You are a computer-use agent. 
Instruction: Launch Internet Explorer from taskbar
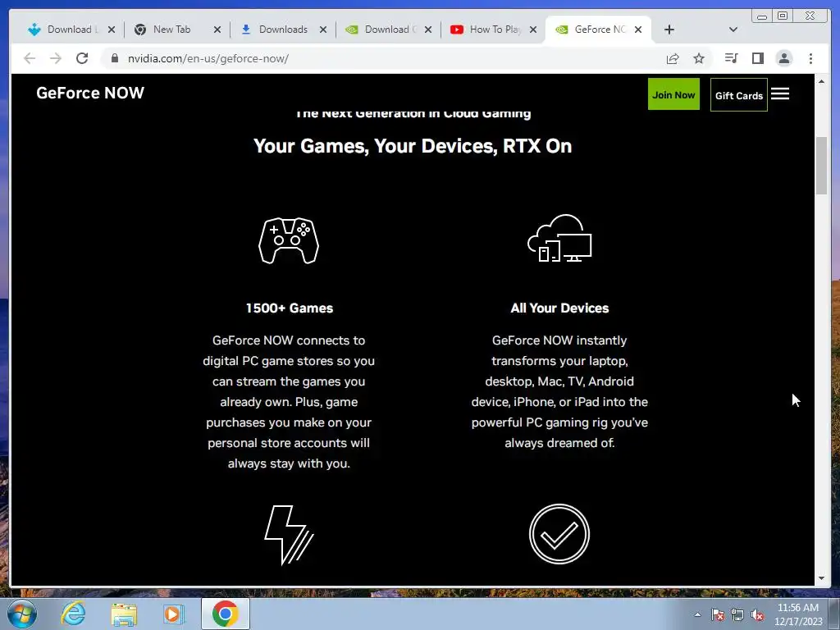click(73, 614)
